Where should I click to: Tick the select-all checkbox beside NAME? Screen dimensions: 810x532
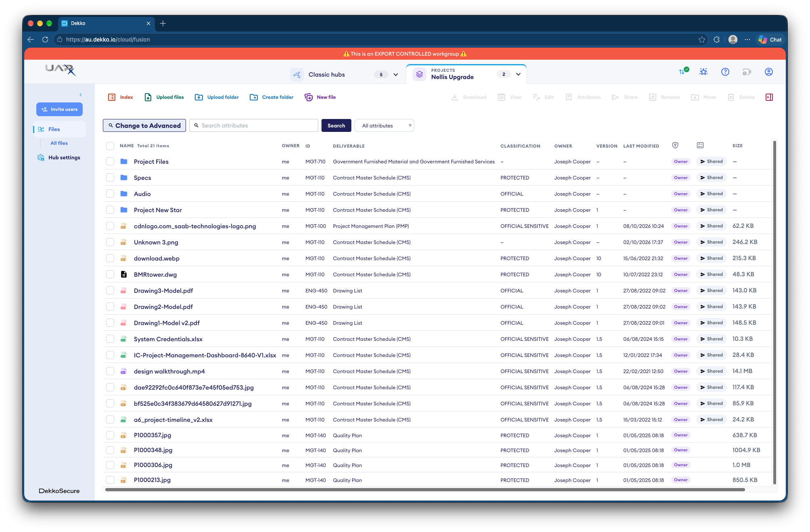pos(110,146)
